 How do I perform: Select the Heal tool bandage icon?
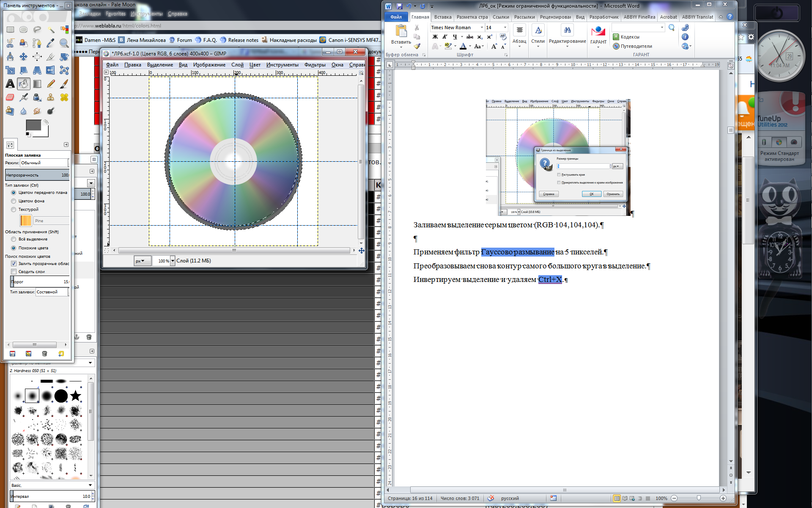tap(64, 97)
